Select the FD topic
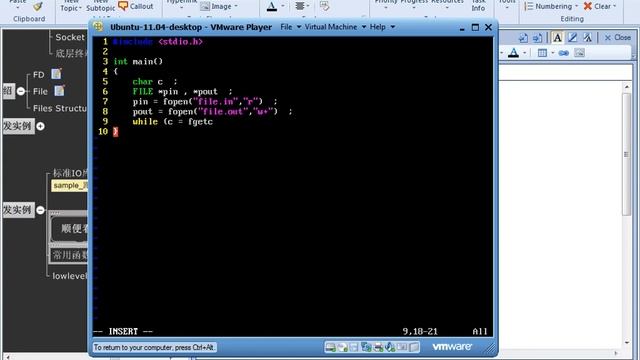This screenshot has width=640, height=360. 39,75
